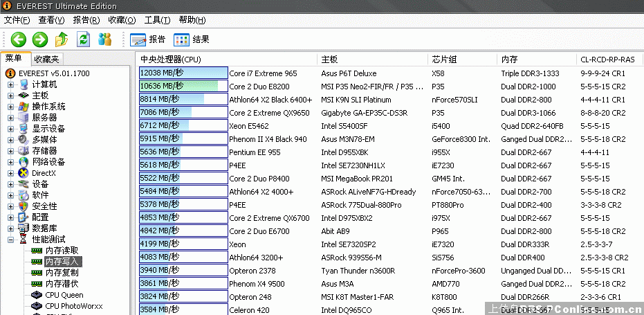Click the green Forward arrow icon
644x315 pixels.
(40, 39)
